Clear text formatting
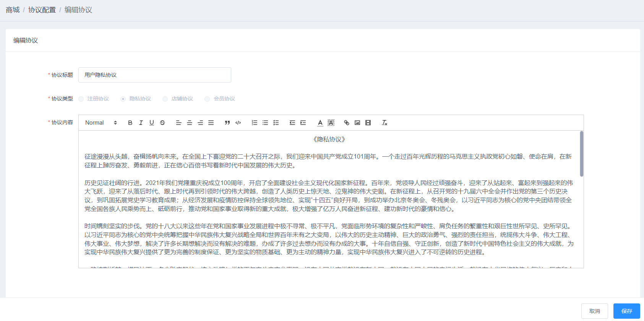This screenshot has width=644, height=321. 384,123
